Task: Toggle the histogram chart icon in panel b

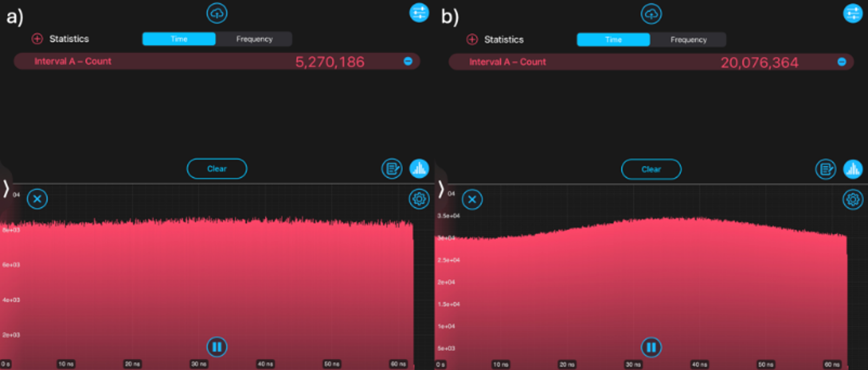Action: pos(853,169)
